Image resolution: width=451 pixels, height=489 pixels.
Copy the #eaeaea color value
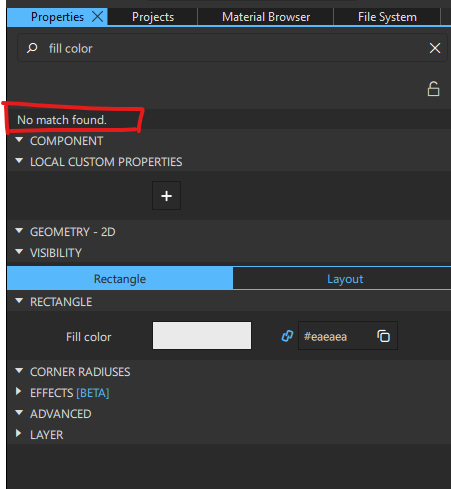tap(383, 336)
